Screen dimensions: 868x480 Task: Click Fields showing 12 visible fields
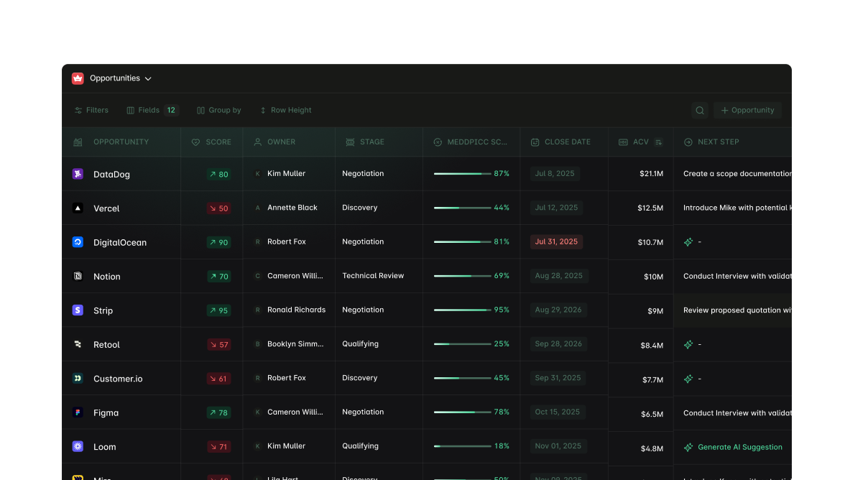[x=151, y=110]
